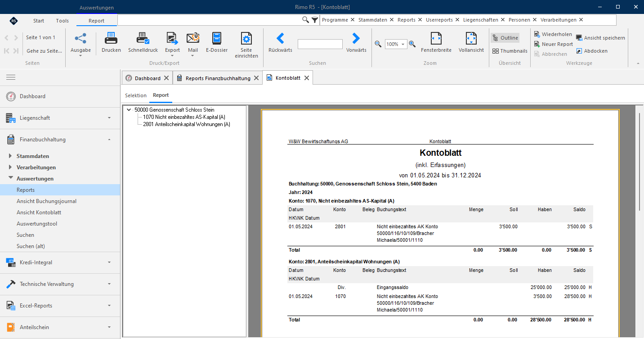Viewport: 644px width, 339px height.
Task: Click Wiederholen in Werkzeuge
Action: click(x=553, y=34)
